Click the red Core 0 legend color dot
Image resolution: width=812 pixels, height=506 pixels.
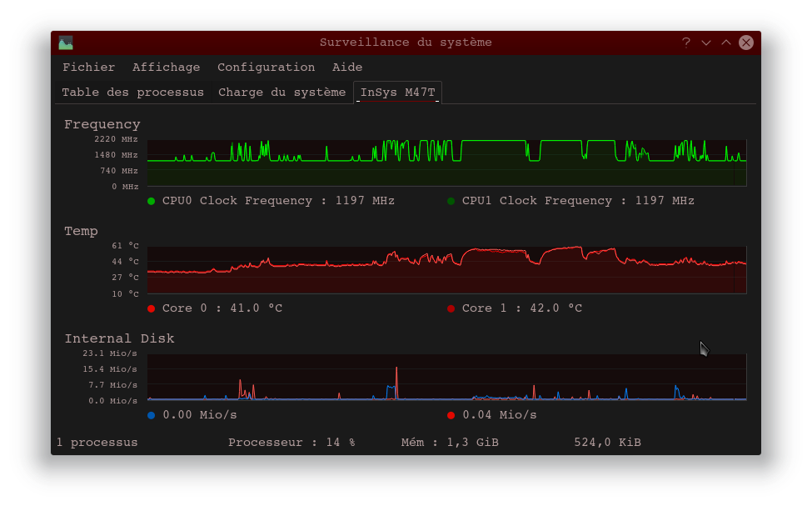[152, 308]
